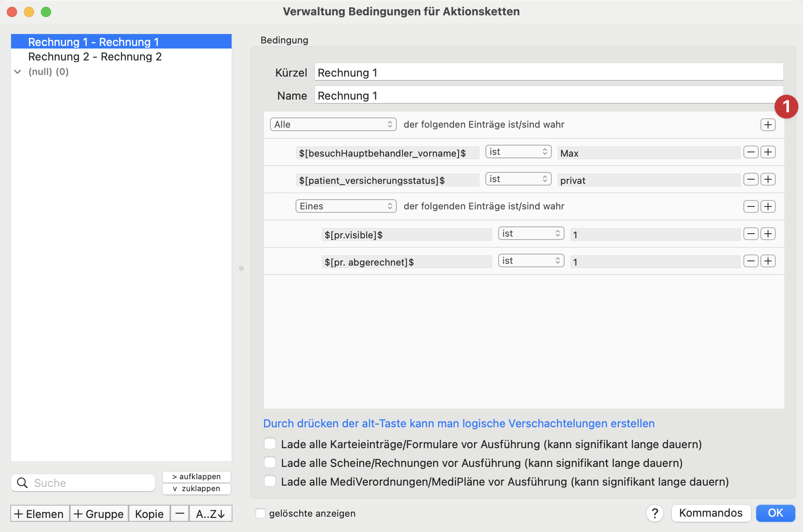Screen dimensions: 803x532
Task: Click the v zuklappen button
Action: coord(197,489)
